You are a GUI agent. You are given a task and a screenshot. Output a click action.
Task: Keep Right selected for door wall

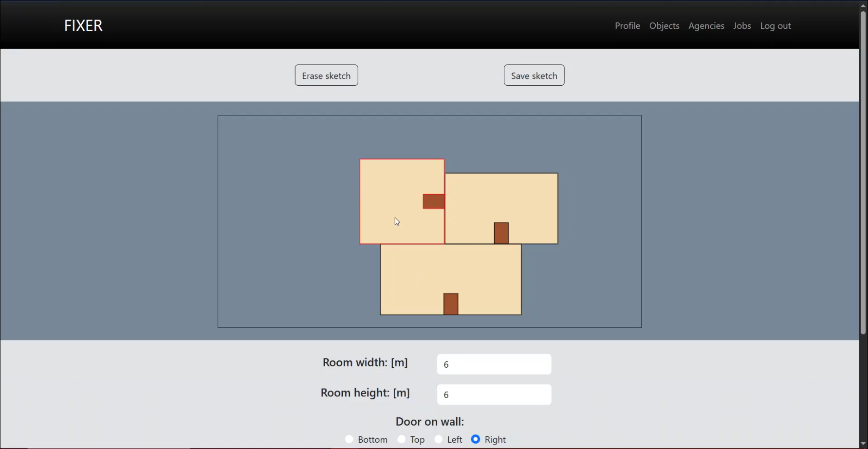click(476, 439)
